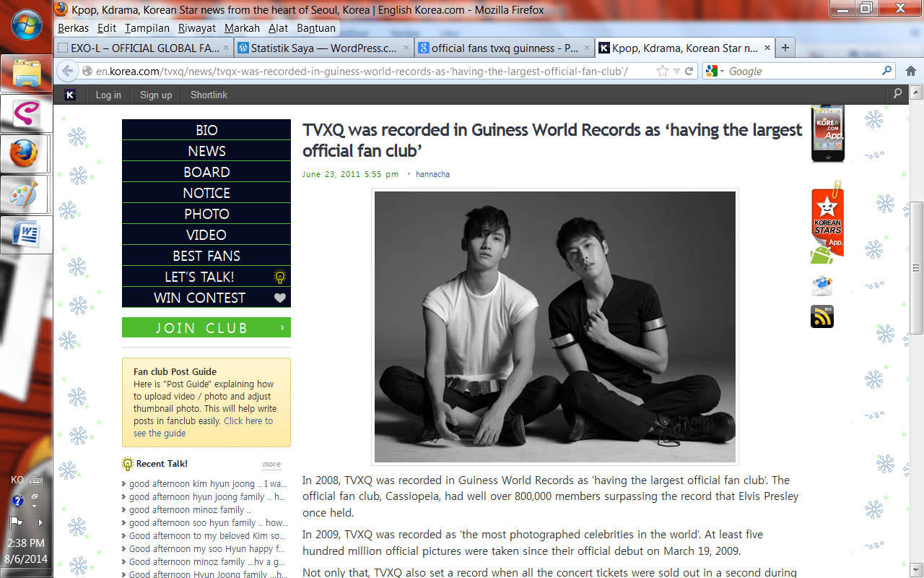Open a new tab with the plus button
924x578 pixels.
785,48
